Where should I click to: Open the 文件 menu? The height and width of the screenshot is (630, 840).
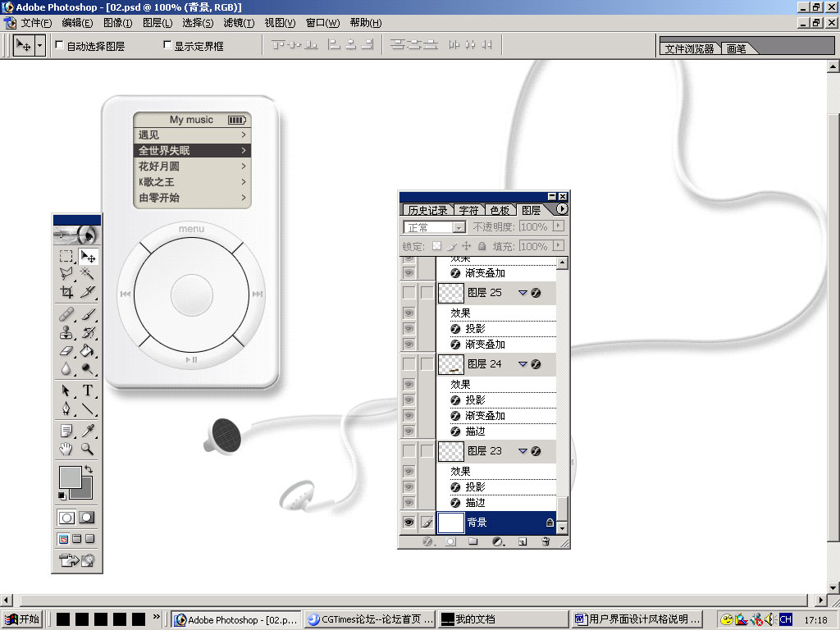click(x=36, y=22)
